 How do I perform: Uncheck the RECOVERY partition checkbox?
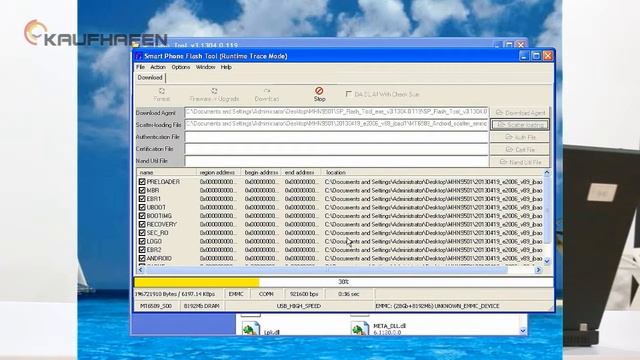142,224
